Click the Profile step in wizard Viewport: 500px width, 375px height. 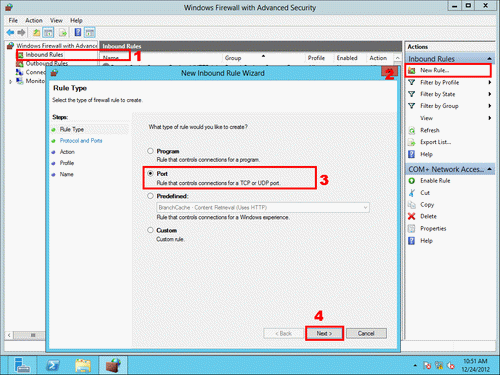click(67, 163)
